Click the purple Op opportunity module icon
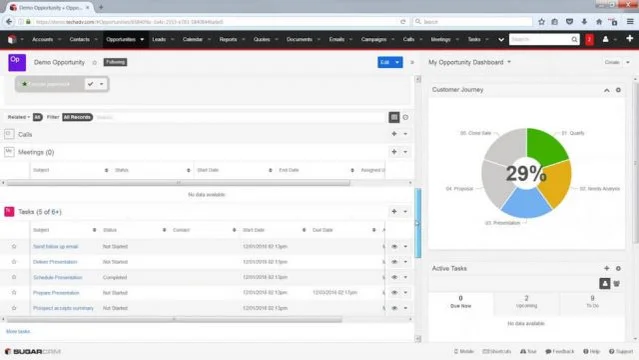639x360 pixels. tap(17, 62)
